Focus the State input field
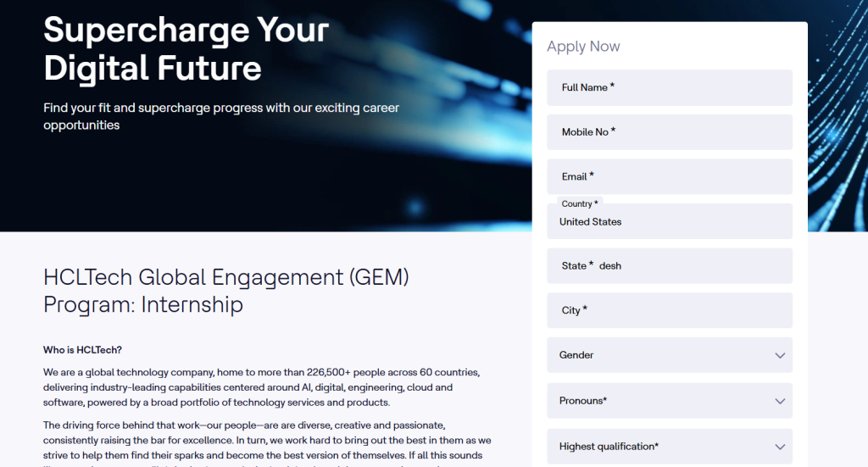The image size is (868, 467). coord(669,266)
